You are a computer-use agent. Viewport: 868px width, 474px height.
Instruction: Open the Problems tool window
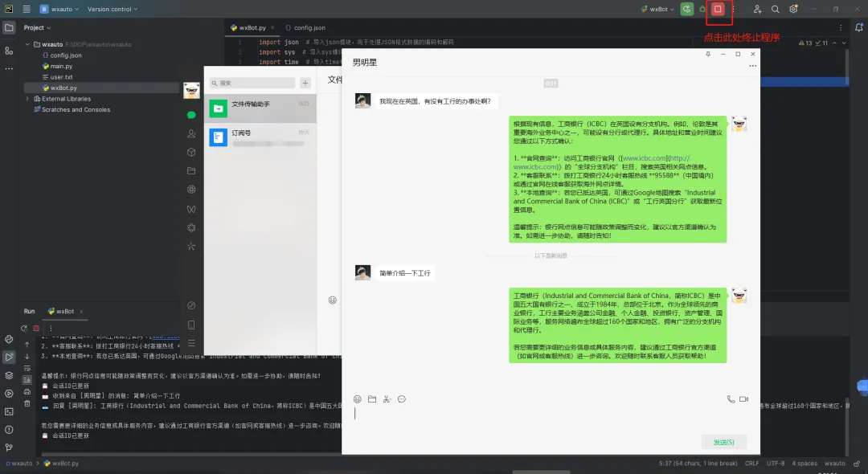(9, 430)
